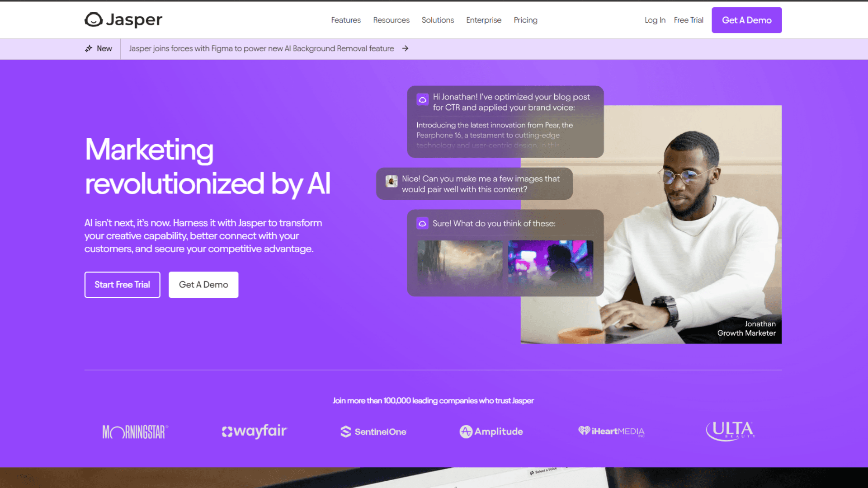Click the Log In link
This screenshot has height=488, width=868.
coord(655,20)
